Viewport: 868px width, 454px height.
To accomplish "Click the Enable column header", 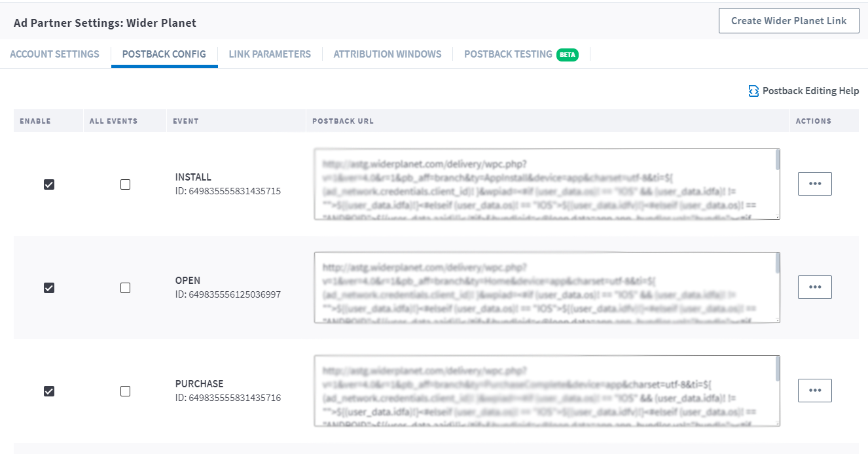I will click(35, 121).
